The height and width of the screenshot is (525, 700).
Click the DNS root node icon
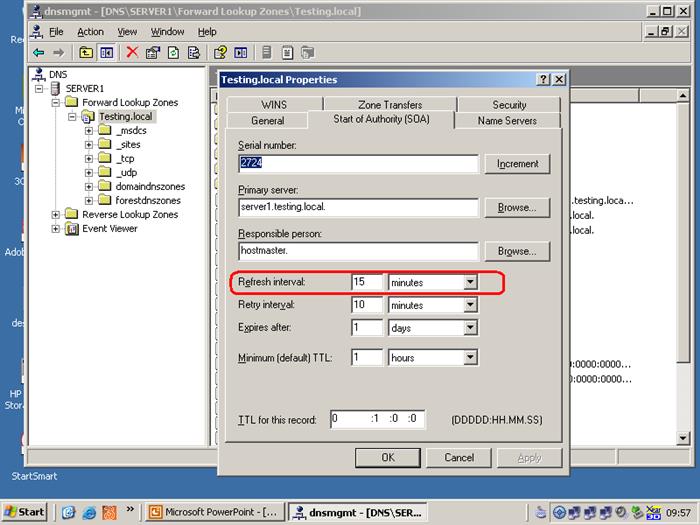click(x=39, y=74)
